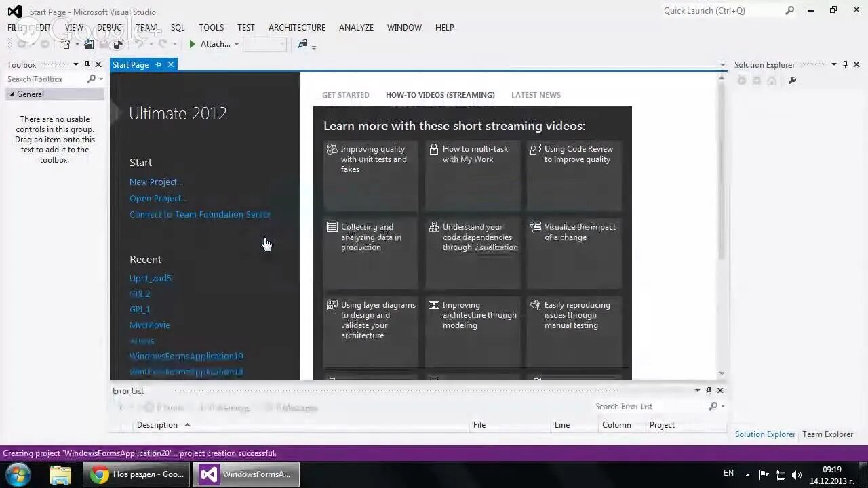The width and height of the screenshot is (868, 488).
Task: Click the Toolbox search magnifier icon
Action: pyautogui.click(x=92, y=79)
